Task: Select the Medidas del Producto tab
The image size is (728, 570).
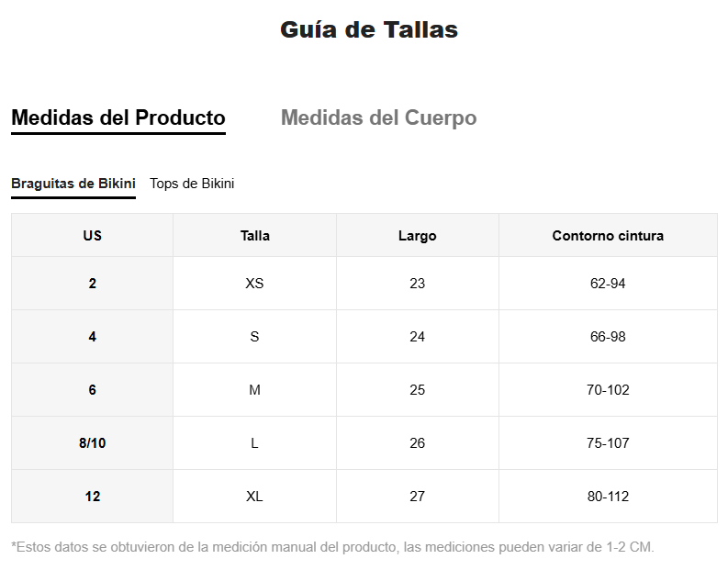Action: click(118, 118)
